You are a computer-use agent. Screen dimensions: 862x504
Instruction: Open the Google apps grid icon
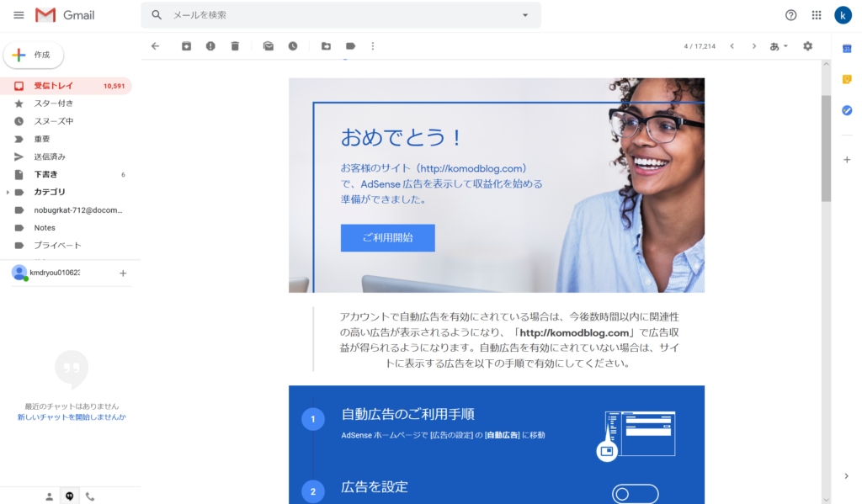817,15
